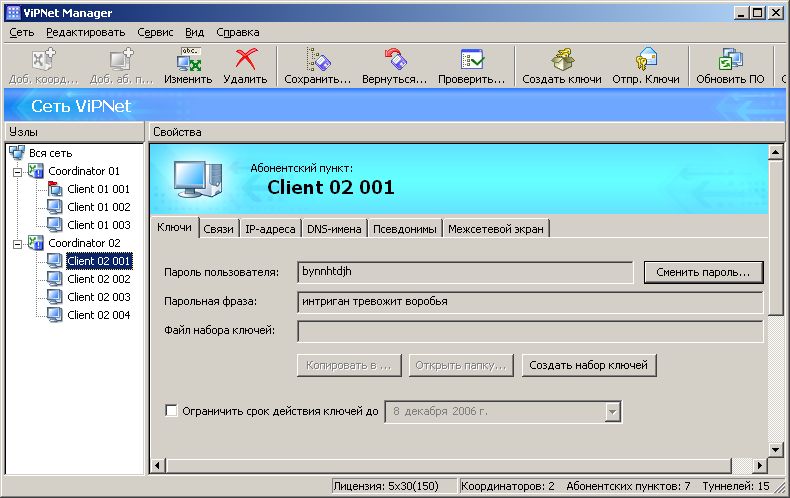Viewport: 790px width, 498px height.
Task: Click the Абонентских пунктов: 7 status entry
Action: [x=628, y=486]
